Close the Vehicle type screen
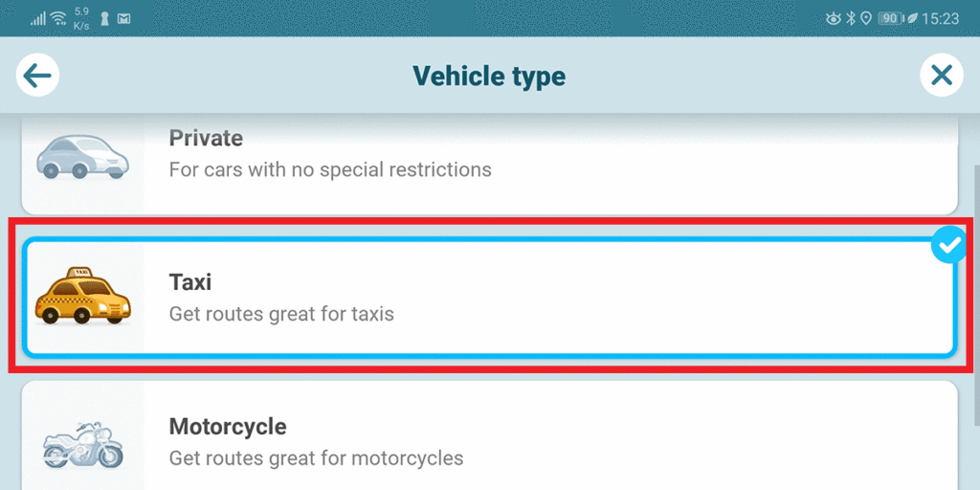The image size is (980, 490). click(x=942, y=76)
